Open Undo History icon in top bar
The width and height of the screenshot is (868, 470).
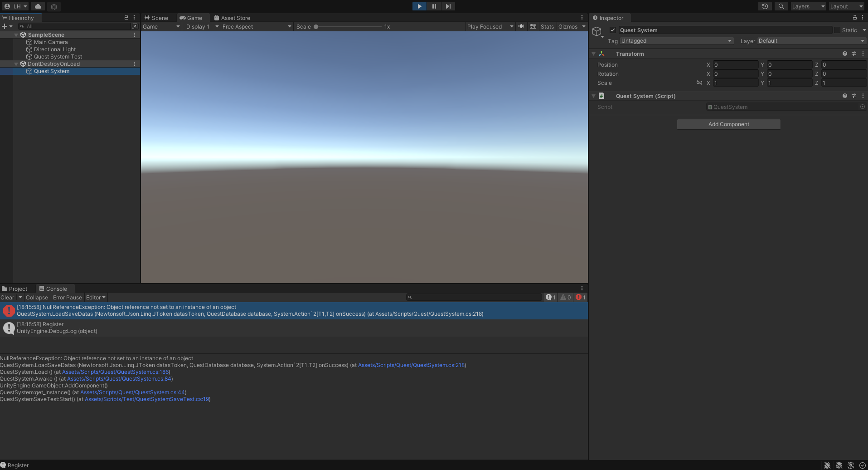pos(765,6)
